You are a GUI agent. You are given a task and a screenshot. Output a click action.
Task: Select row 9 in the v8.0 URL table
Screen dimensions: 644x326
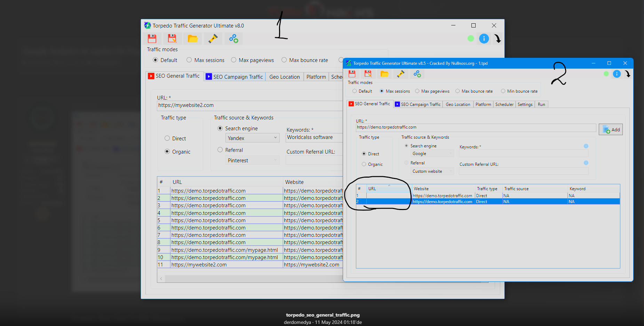pyautogui.click(x=250, y=250)
